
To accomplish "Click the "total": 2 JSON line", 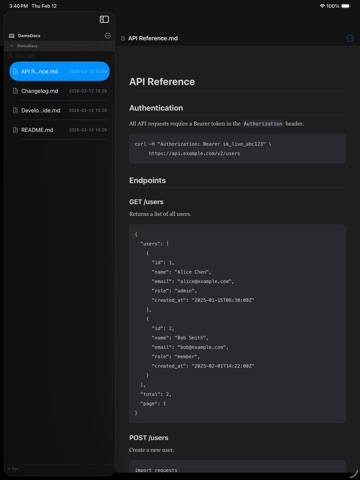I will (x=156, y=394).
